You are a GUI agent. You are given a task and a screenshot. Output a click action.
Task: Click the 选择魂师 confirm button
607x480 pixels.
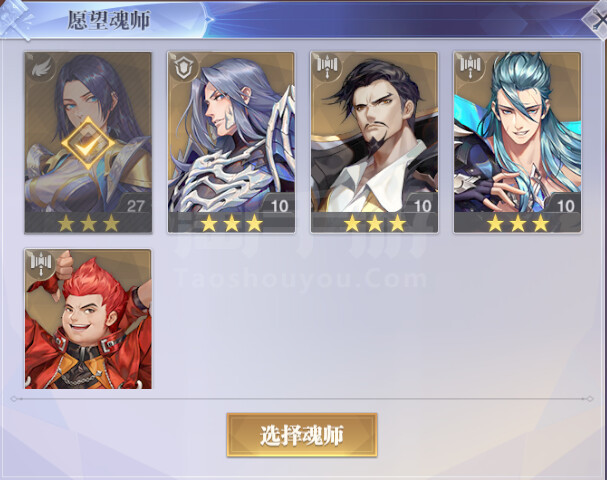tap(302, 435)
